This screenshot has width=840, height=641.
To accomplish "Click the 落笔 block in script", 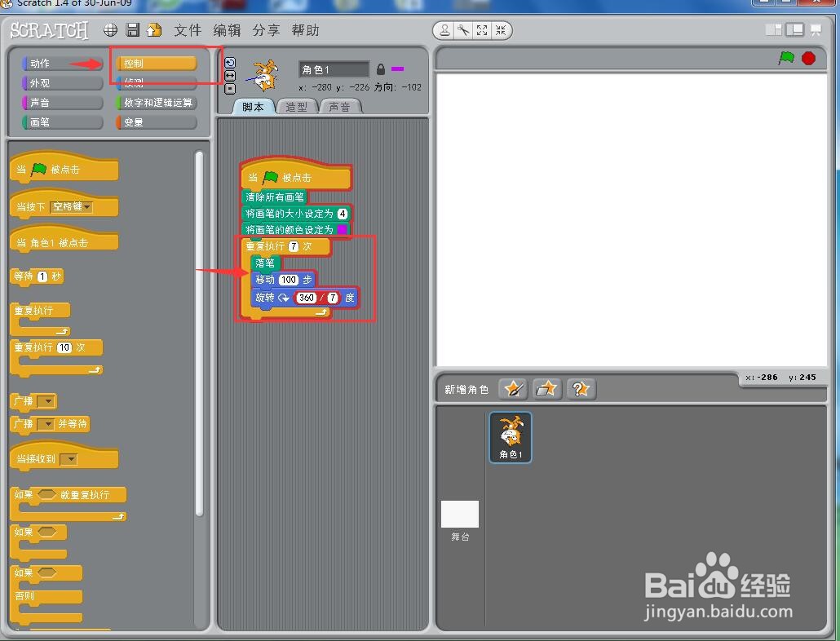I will pos(265,263).
